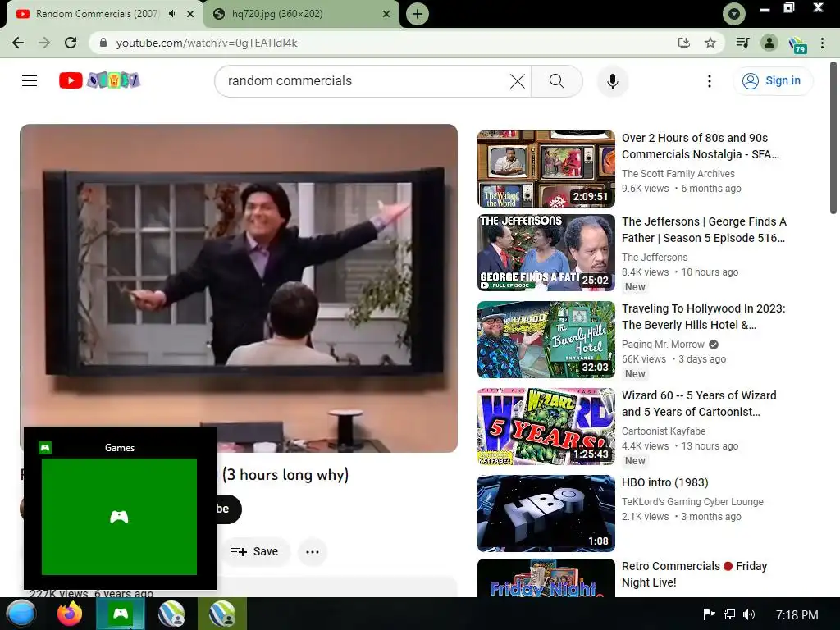This screenshot has height=630, width=840.
Task: Click the page vertical scrollbar
Action: coord(833,138)
